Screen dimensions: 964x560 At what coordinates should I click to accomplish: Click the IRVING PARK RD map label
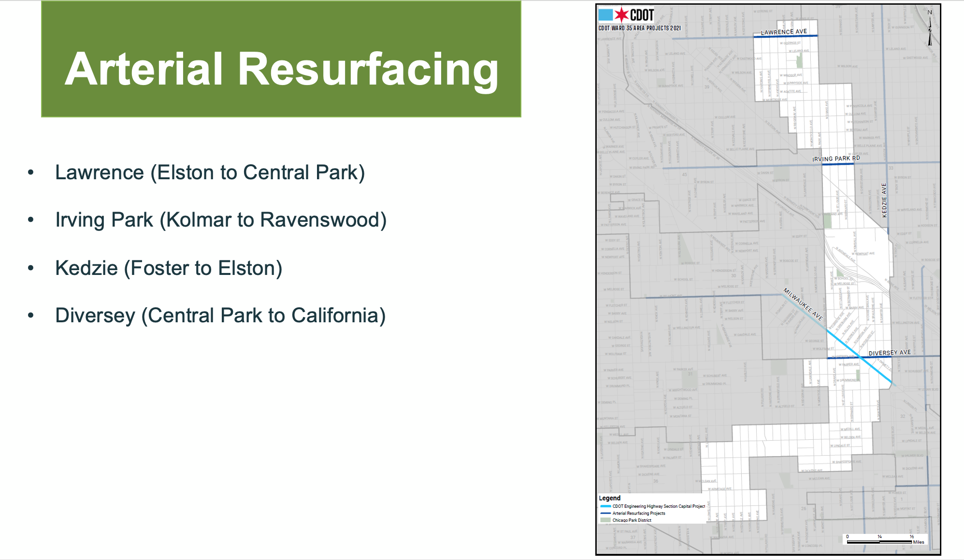(836, 158)
